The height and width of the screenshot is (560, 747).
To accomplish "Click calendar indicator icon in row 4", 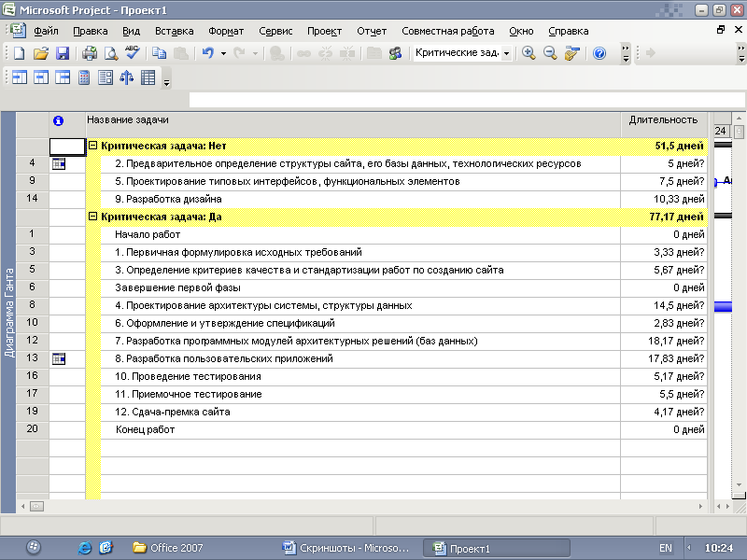I will pyautogui.click(x=59, y=164).
